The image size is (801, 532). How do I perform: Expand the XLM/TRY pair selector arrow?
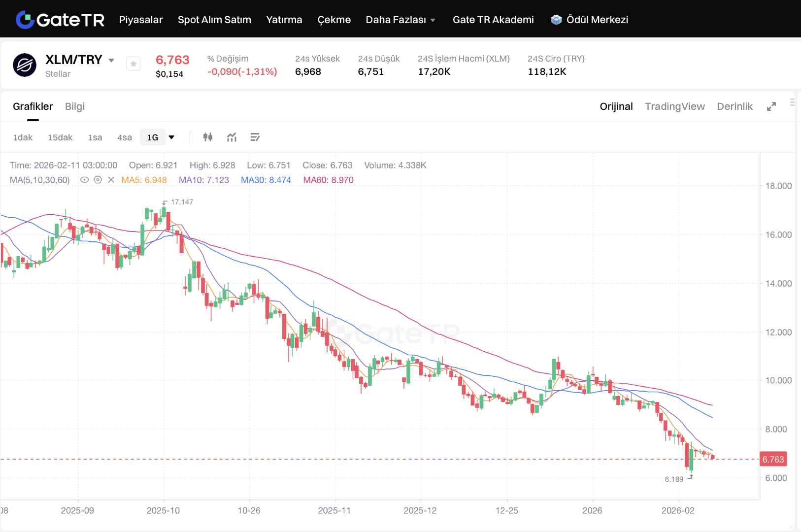[111, 60]
